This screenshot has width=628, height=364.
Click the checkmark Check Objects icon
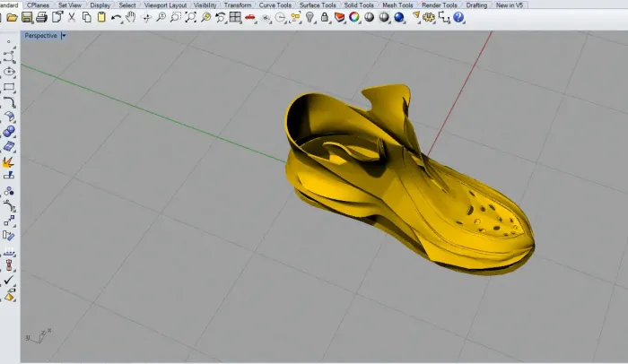(9, 280)
